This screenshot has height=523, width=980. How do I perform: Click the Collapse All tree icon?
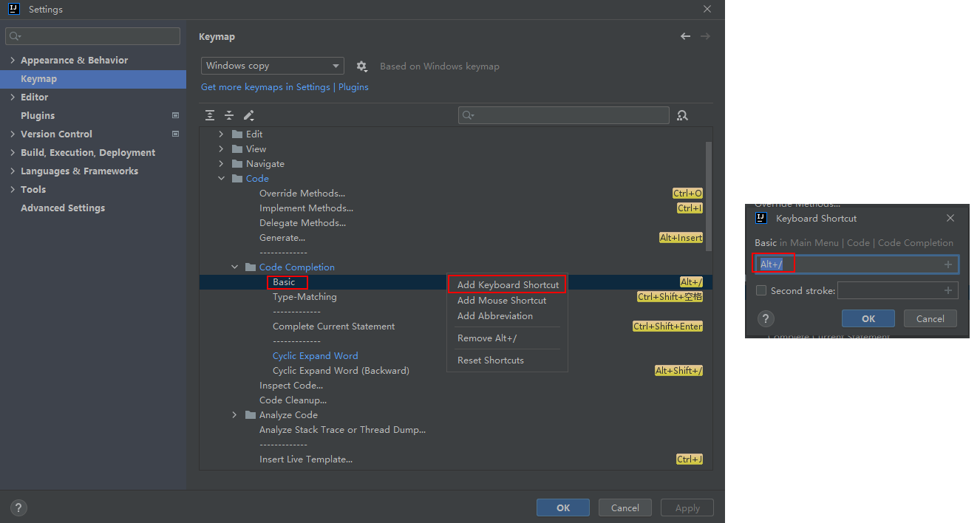pos(229,115)
